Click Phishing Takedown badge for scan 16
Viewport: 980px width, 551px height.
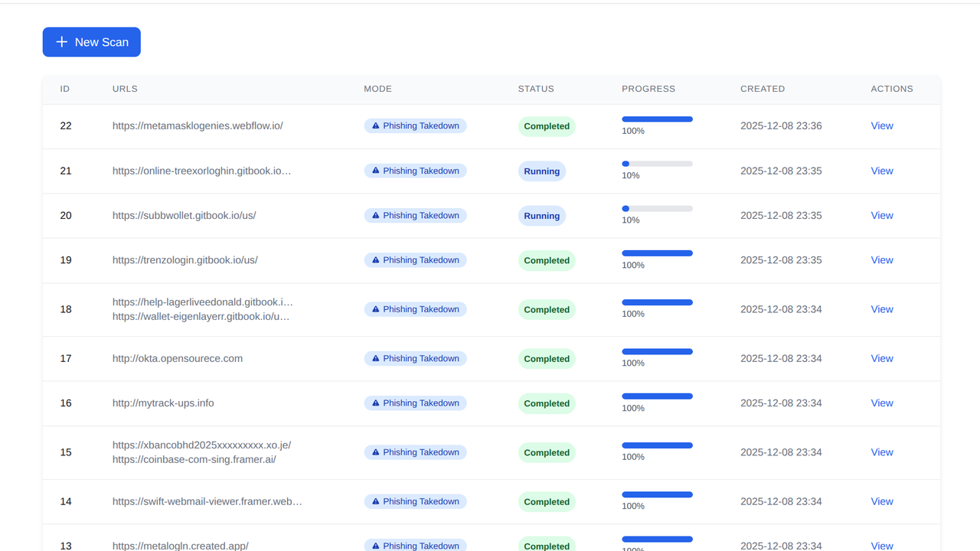[415, 403]
